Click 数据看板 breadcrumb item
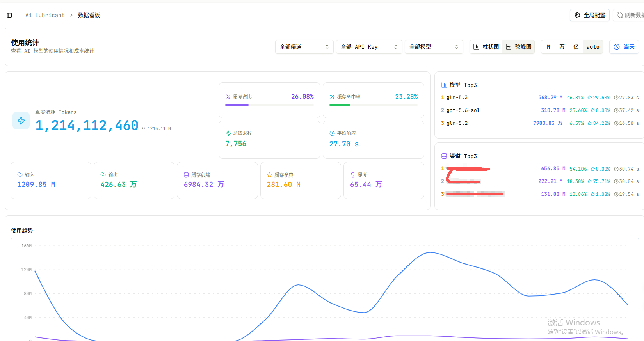The width and height of the screenshot is (644, 341). (89, 15)
